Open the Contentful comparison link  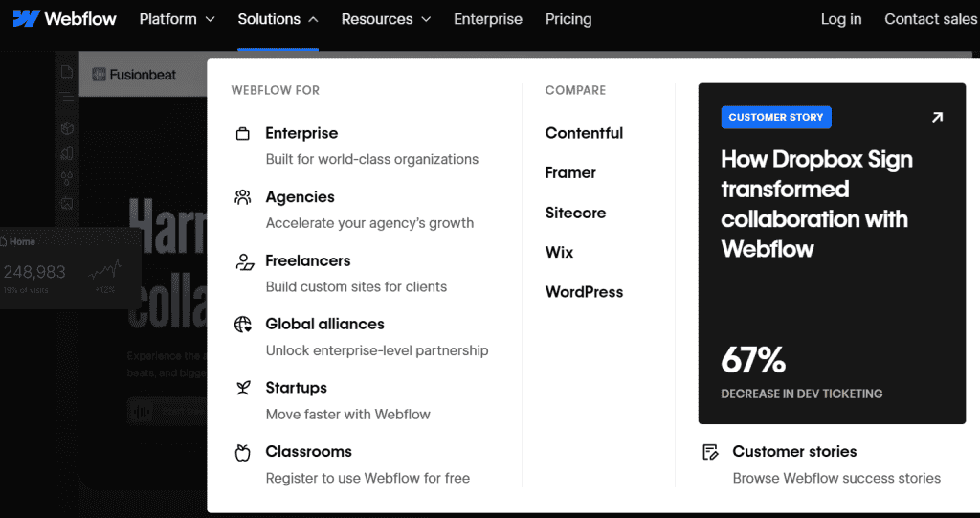[x=584, y=133]
